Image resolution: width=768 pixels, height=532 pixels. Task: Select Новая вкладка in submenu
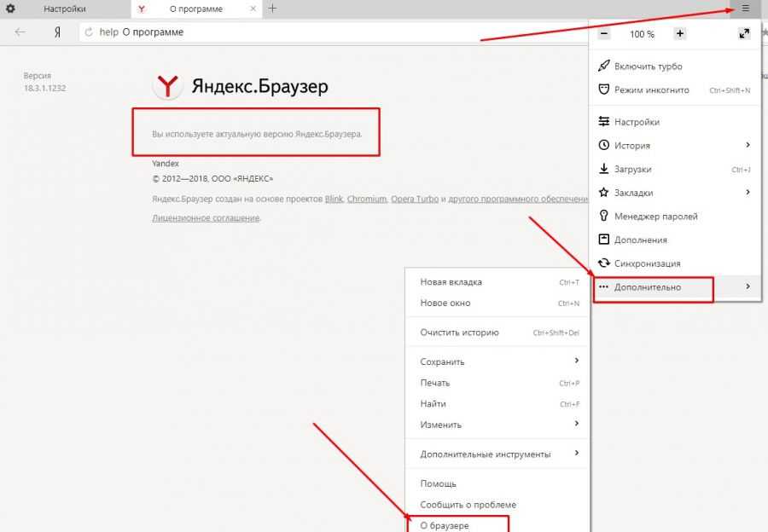coord(498,282)
